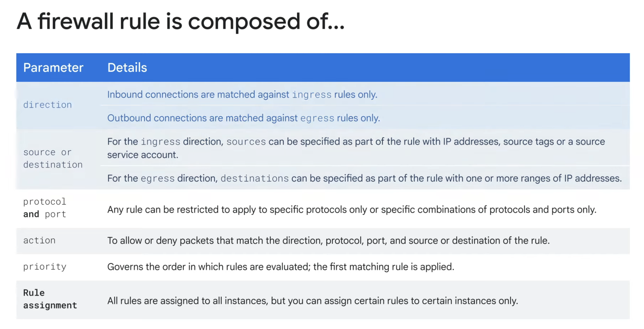Click the 'Parameter' column header
644x329 pixels.
(x=53, y=68)
